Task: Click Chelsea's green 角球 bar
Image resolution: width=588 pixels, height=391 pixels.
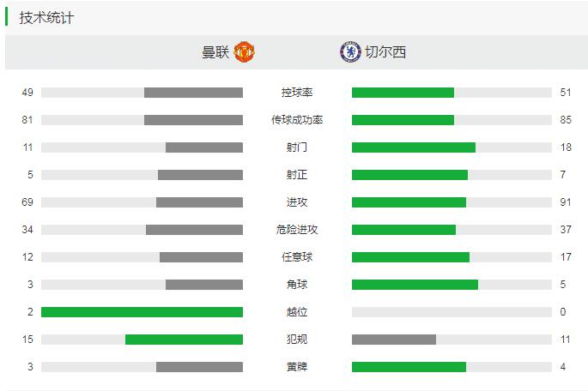Action: point(415,285)
